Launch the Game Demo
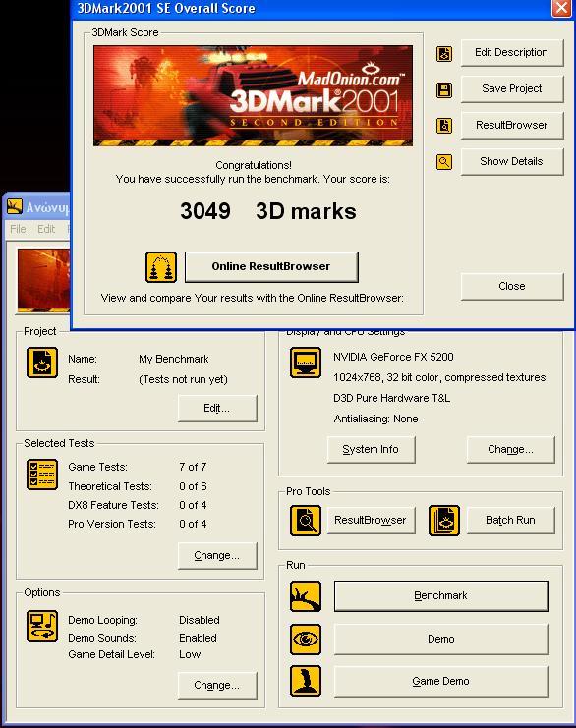 (441, 681)
